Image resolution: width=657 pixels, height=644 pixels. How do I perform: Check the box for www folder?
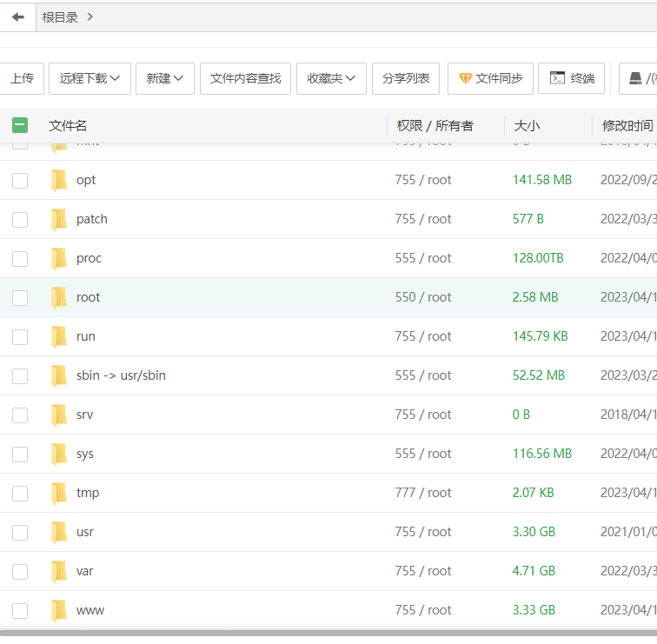tap(20, 611)
